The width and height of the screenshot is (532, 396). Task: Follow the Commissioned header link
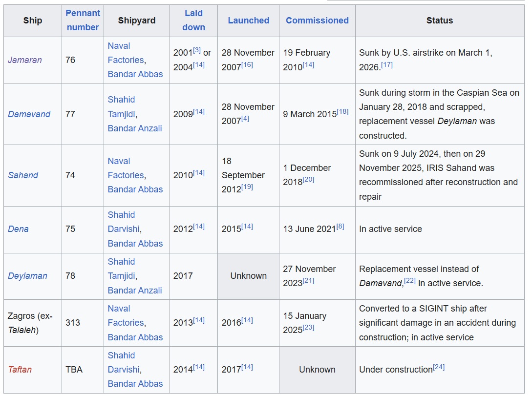[317, 21]
